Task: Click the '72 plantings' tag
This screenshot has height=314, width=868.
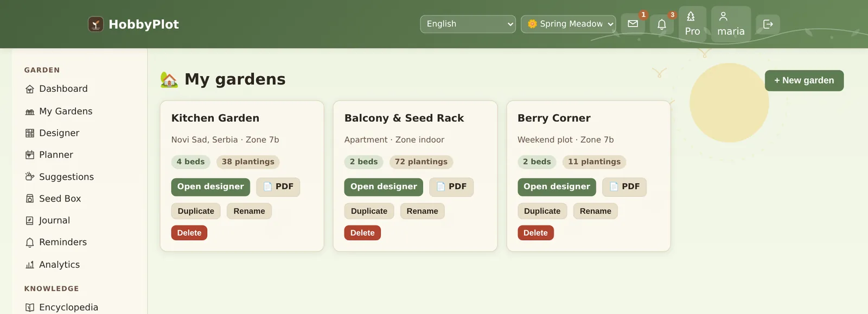Action: 421,162
